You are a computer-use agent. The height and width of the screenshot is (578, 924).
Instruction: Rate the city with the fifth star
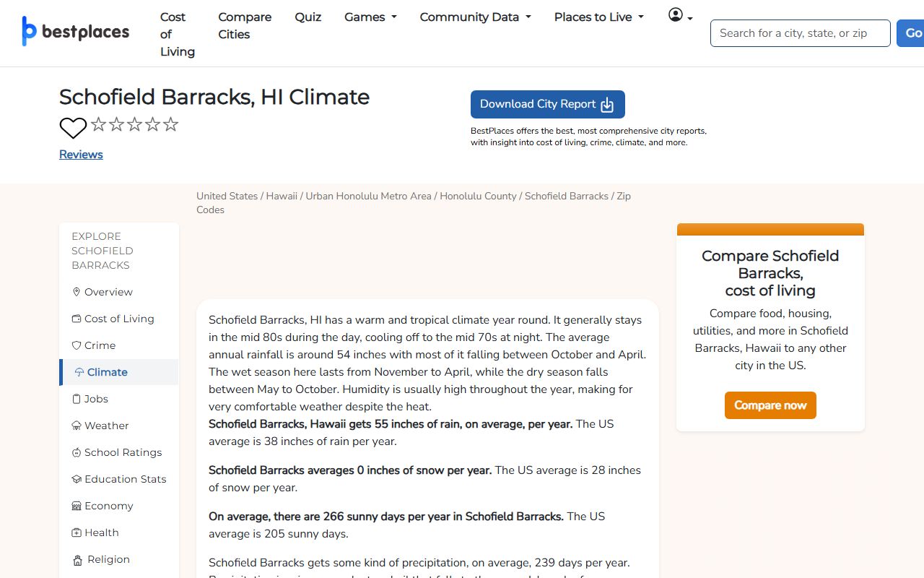[x=171, y=124]
